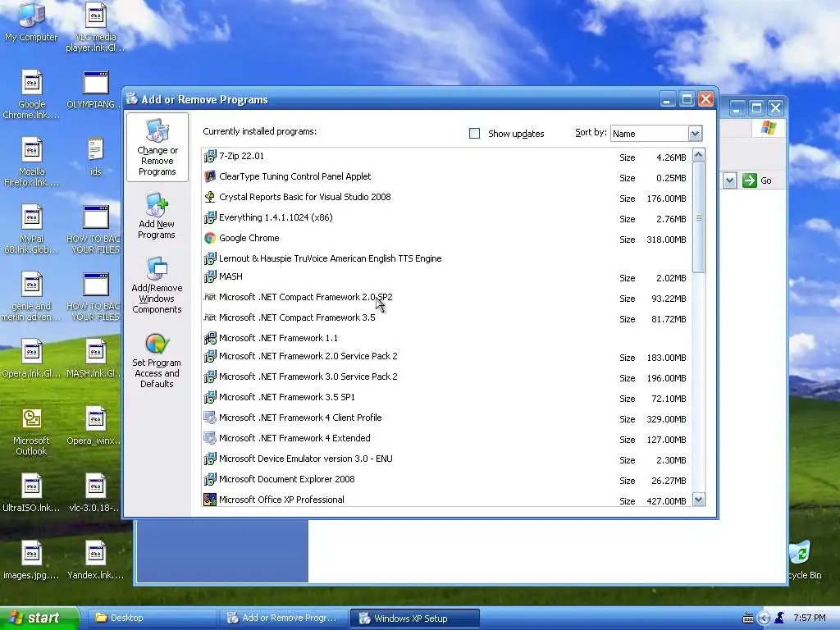This screenshot has height=630, width=840.
Task: Click Microsoft Office XP Professional icon
Action: coord(210,500)
